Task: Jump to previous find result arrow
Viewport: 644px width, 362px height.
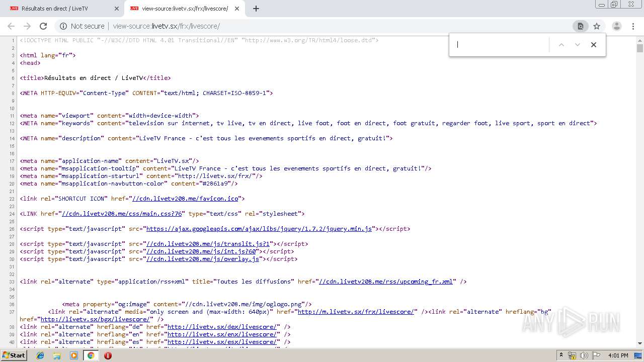Action: coord(561,45)
